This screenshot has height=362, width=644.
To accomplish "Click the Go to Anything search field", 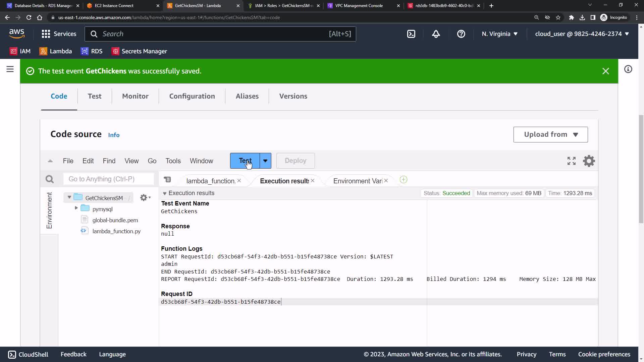I will 109,179.
